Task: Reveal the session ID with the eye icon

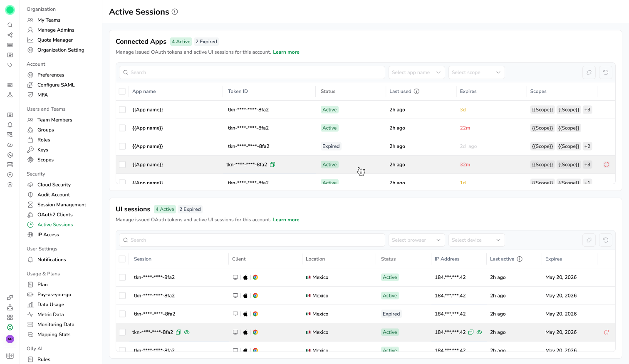Action: (187, 332)
